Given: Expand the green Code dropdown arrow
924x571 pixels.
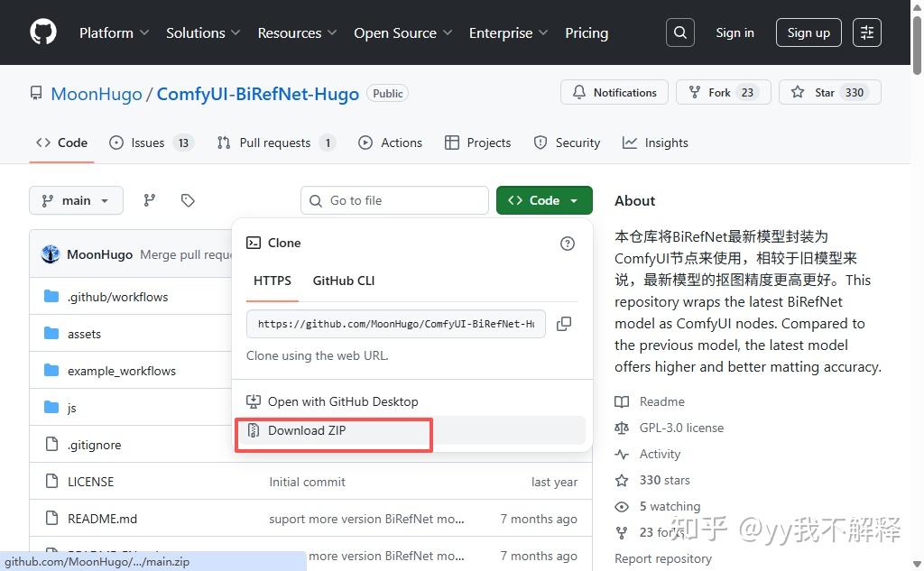Looking at the screenshot, I should coord(572,199).
